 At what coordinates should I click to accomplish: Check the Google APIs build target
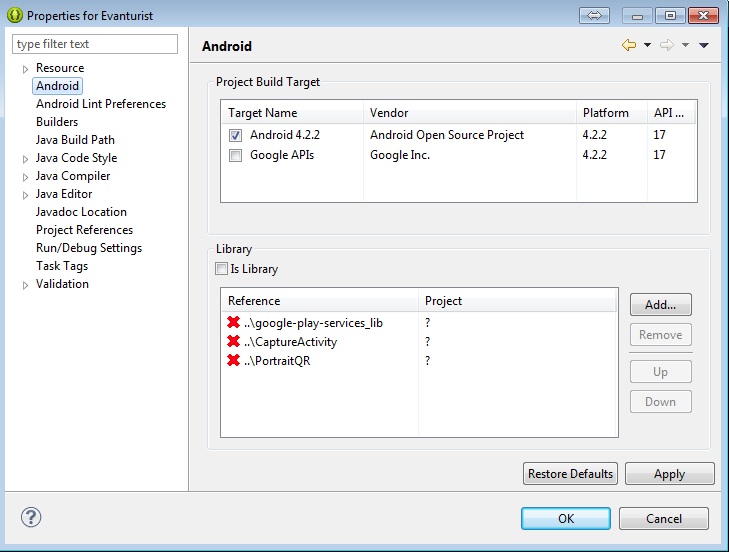(235, 155)
